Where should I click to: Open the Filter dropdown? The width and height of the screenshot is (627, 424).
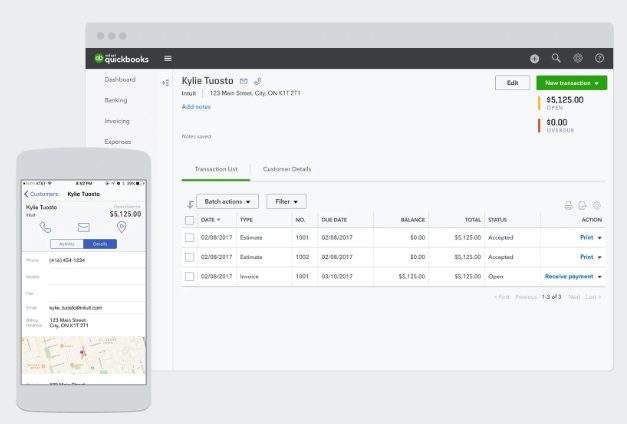point(286,202)
